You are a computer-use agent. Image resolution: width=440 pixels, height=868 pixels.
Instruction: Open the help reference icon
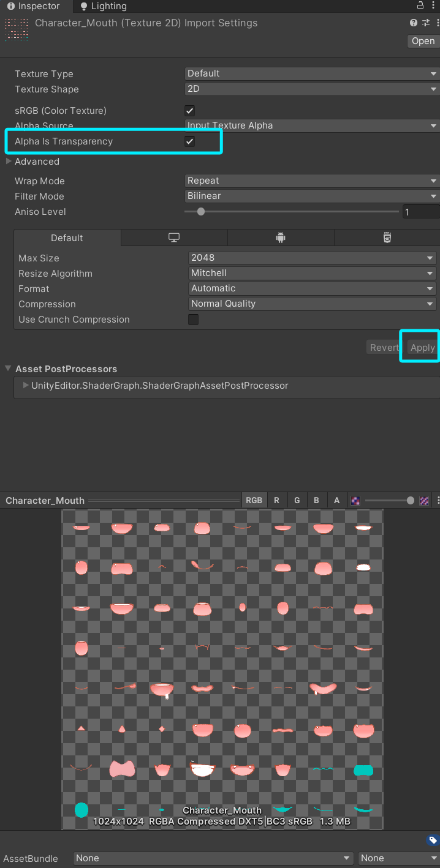click(414, 23)
